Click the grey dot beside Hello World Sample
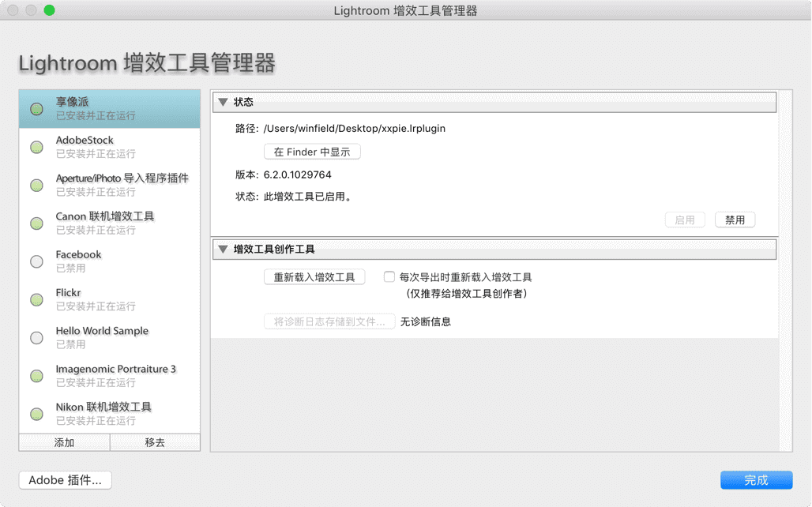The image size is (812, 507). [x=36, y=338]
